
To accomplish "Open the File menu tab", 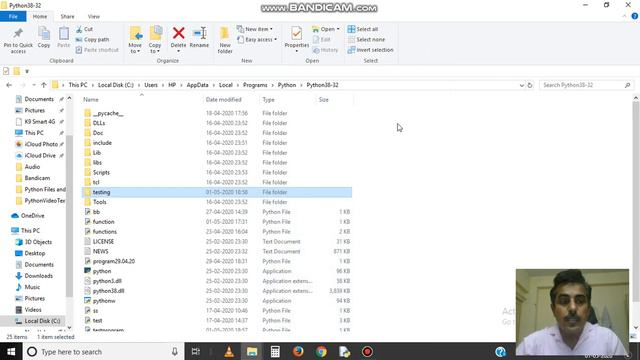I will click(13, 16).
